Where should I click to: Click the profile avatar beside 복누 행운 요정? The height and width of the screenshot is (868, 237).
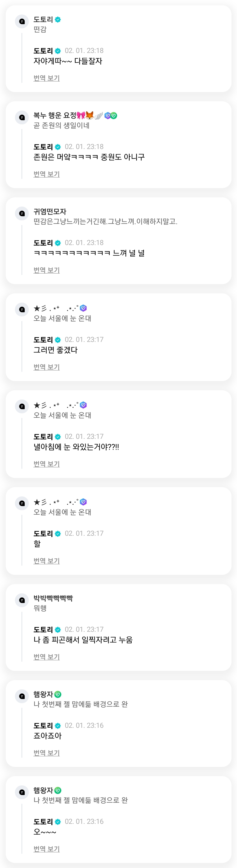(x=22, y=117)
